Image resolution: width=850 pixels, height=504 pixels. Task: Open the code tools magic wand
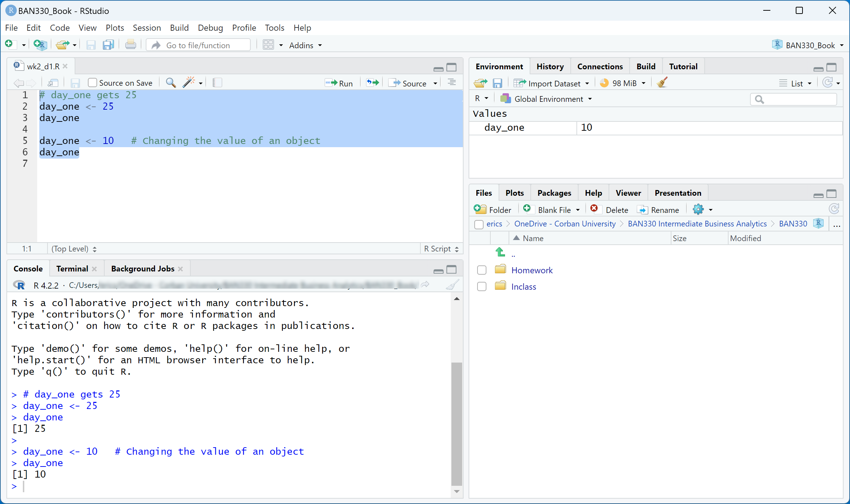tap(189, 83)
